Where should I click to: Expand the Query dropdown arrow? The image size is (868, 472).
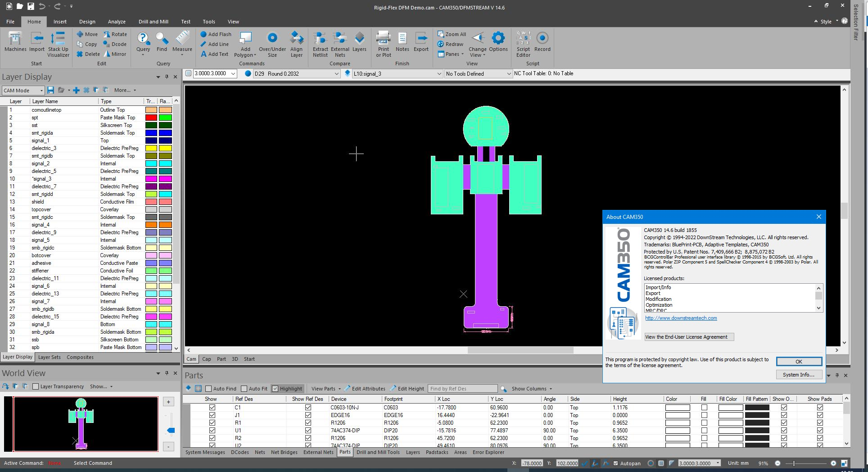coord(143,55)
